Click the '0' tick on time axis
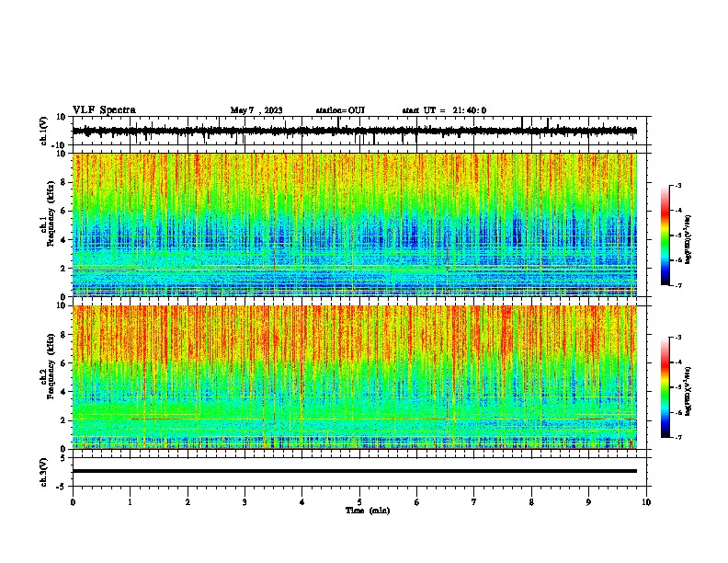Screen dimensions: 728x563 pos(73,502)
